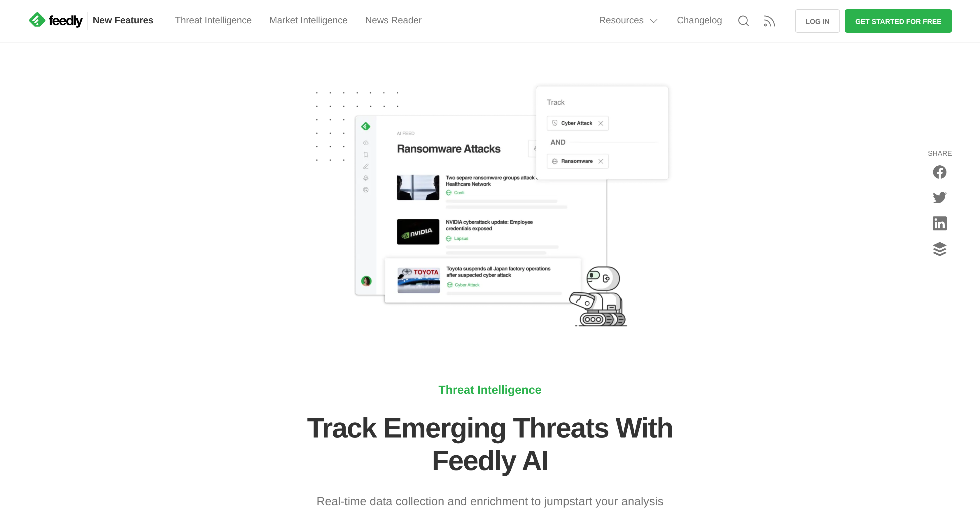Click the shield icon next to Cyber Attack
Viewport: 980px width, 511px height.
point(555,123)
